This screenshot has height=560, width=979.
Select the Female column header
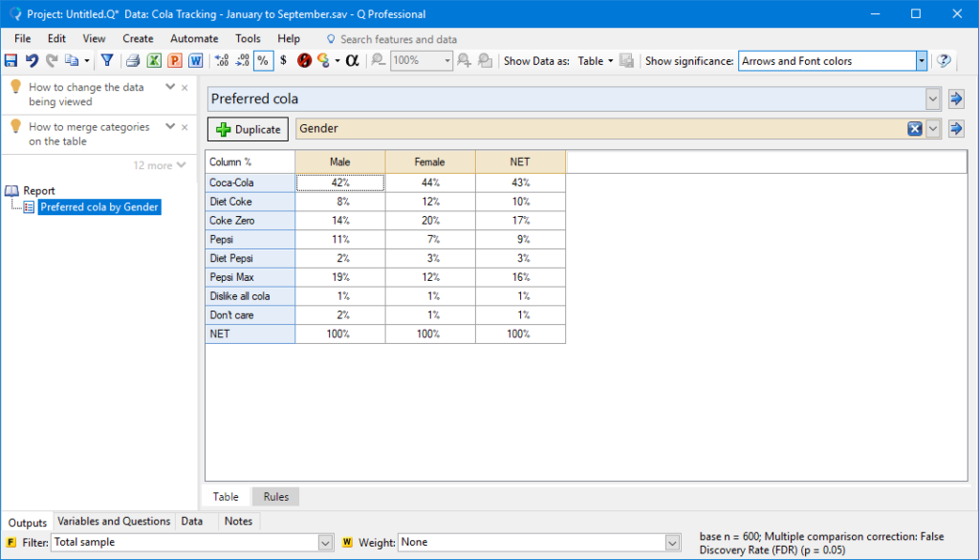tap(430, 162)
